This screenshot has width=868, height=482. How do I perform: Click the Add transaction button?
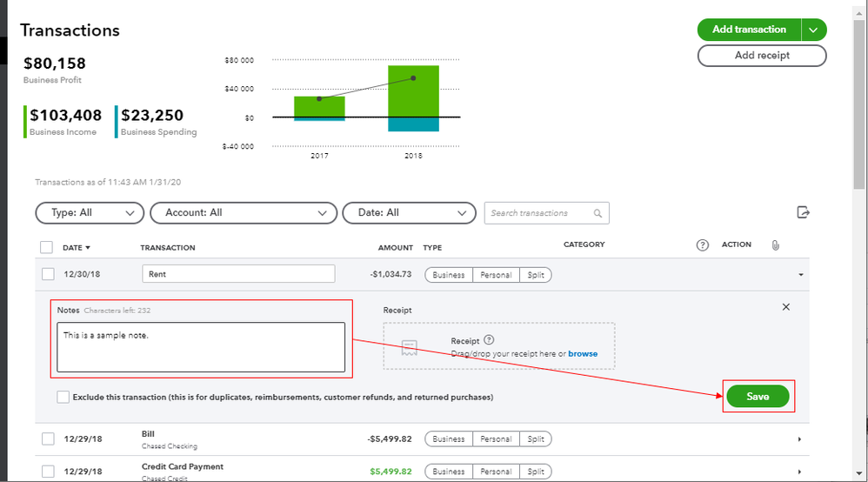click(x=749, y=30)
